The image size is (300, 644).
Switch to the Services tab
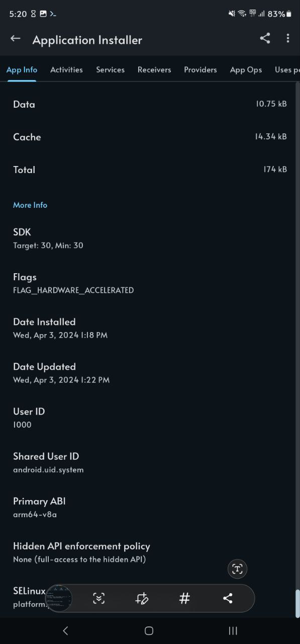111,70
